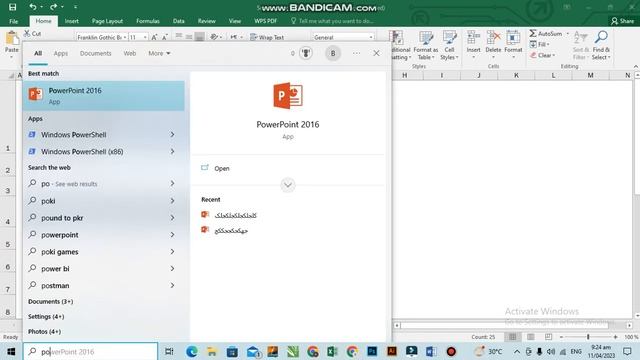Screen dimensions: 640x360
Task: Open Photoshop from taskbar
Action: pos(372,351)
